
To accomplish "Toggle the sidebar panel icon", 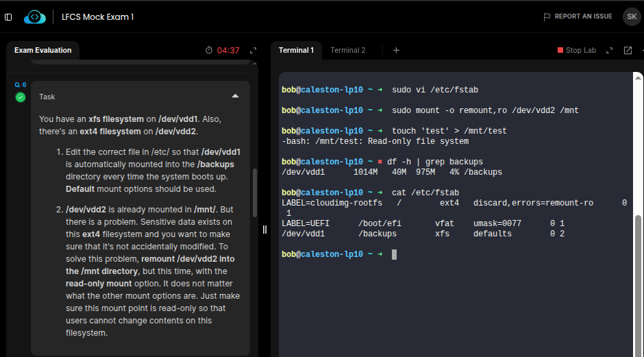I will click(8, 16).
